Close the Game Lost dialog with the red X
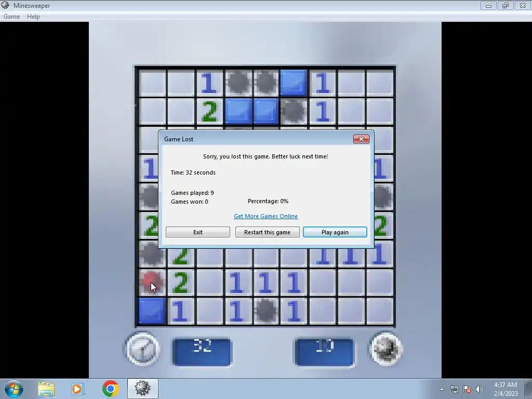The image size is (532, 399). tap(361, 139)
